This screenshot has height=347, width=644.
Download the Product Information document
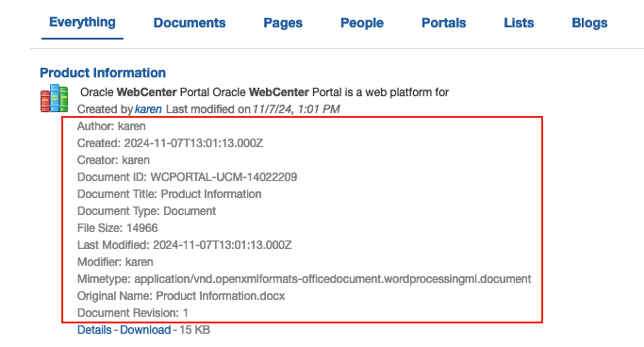pyautogui.click(x=145, y=330)
